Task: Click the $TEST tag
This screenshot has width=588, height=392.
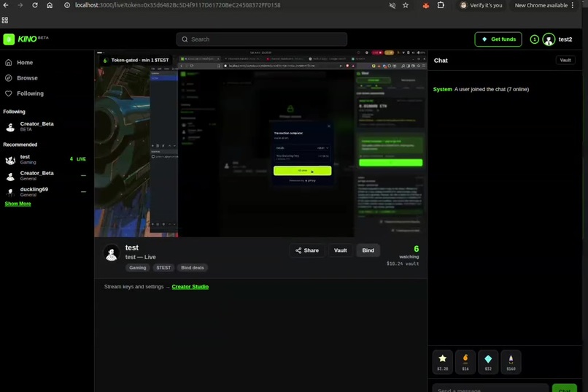Action: tap(163, 267)
